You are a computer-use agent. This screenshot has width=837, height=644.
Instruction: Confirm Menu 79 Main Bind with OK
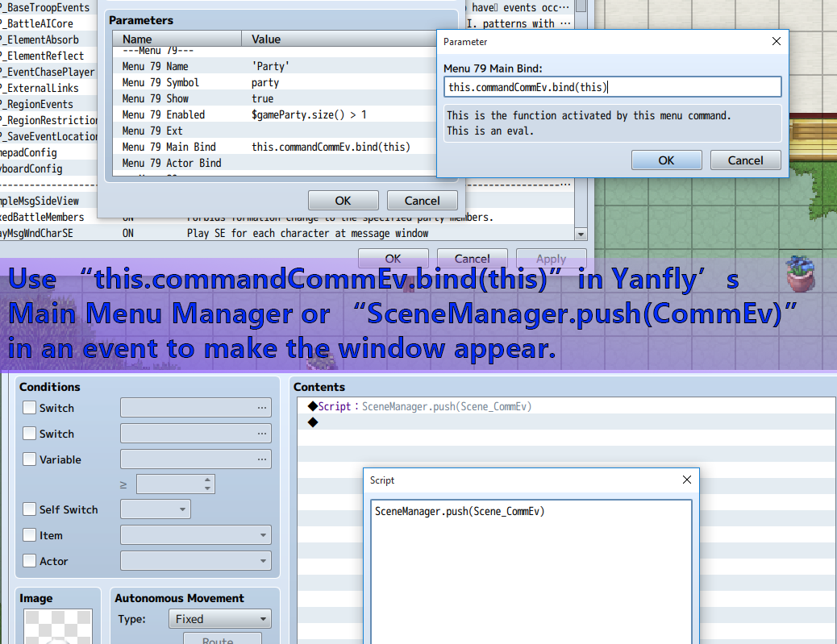tap(665, 160)
